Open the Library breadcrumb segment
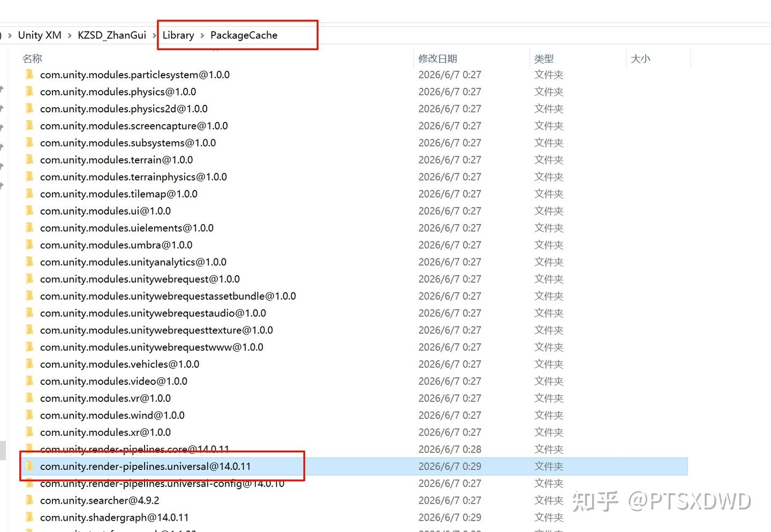This screenshot has width=771, height=532. click(x=178, y=35)
